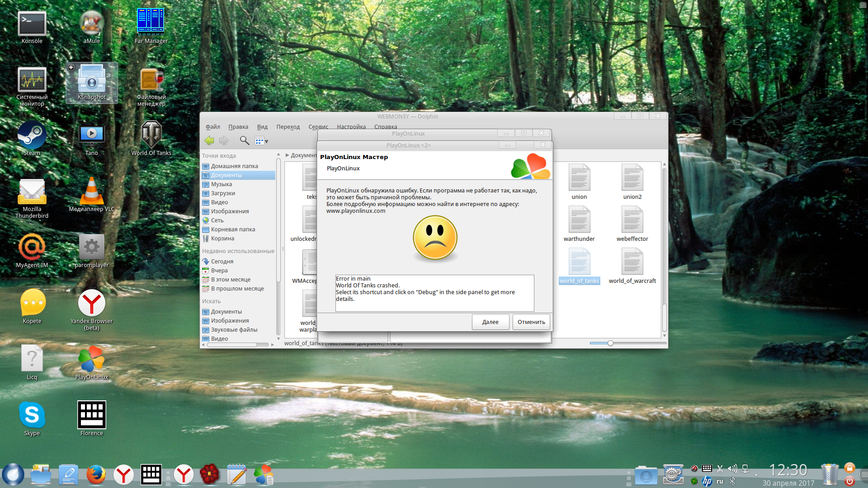This screenshot has width=868, height=488.
Task: Click the search magnifier in Dolphin toolbar
Action: pos(244,141)
